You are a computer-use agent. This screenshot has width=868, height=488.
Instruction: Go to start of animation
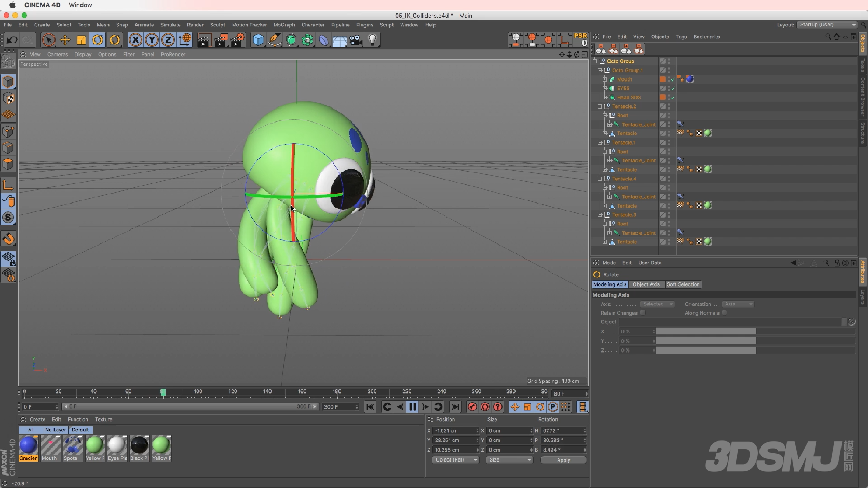(x=370, y=407)
